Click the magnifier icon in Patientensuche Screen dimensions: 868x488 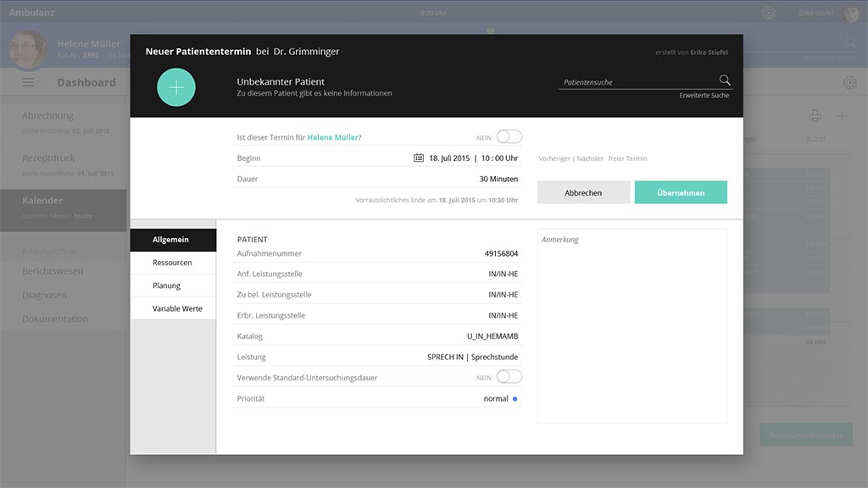[725, 80]
